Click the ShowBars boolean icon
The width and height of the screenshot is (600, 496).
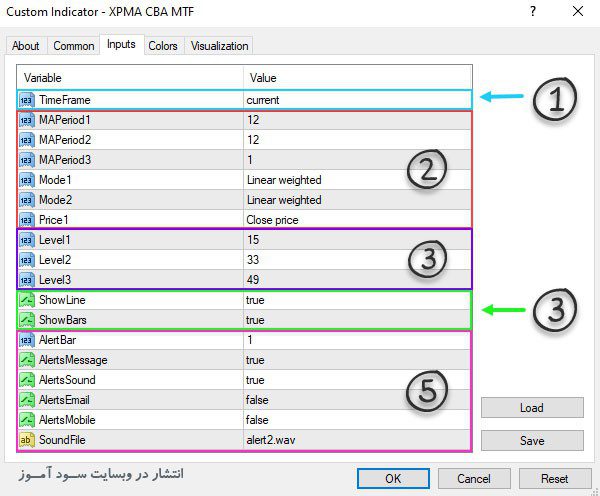click(x=26, y=320)
